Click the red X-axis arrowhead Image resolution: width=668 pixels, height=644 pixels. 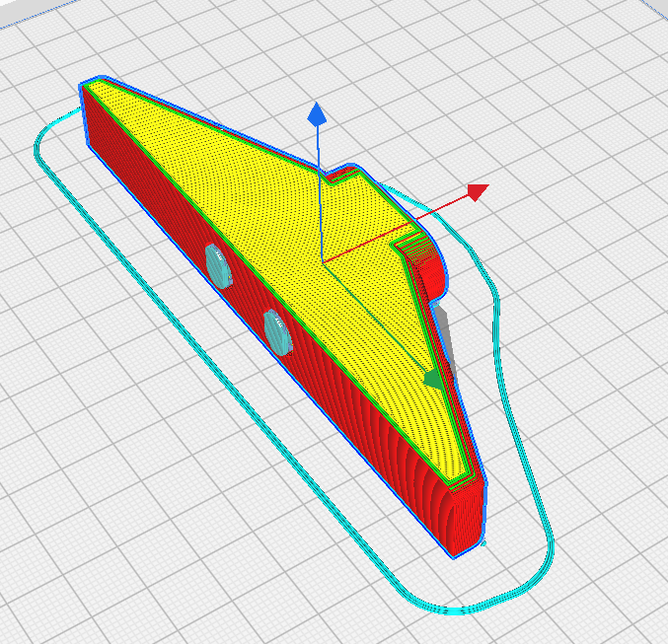click(478, 192)
